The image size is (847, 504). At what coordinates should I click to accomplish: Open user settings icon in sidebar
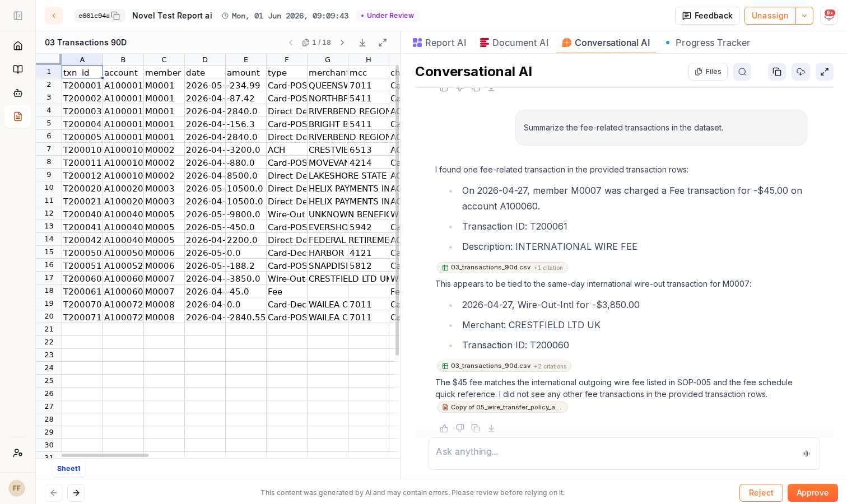[18, 453]
